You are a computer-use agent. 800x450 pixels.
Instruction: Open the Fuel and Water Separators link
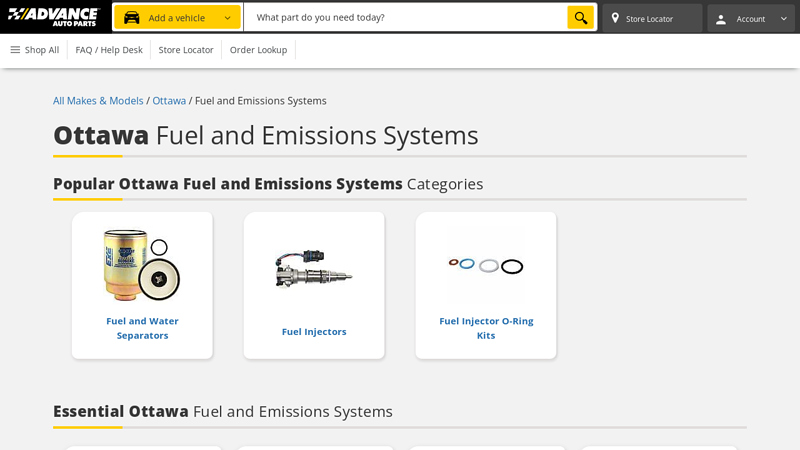[x=142, y=328]
